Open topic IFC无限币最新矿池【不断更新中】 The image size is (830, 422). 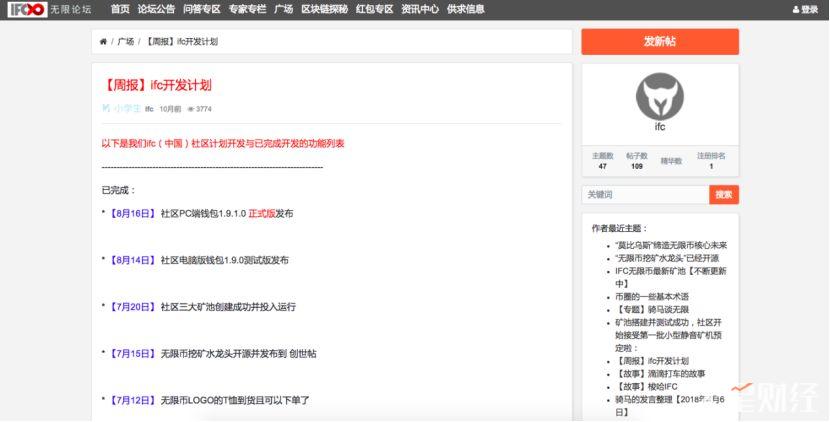click(x=671, y=277)
